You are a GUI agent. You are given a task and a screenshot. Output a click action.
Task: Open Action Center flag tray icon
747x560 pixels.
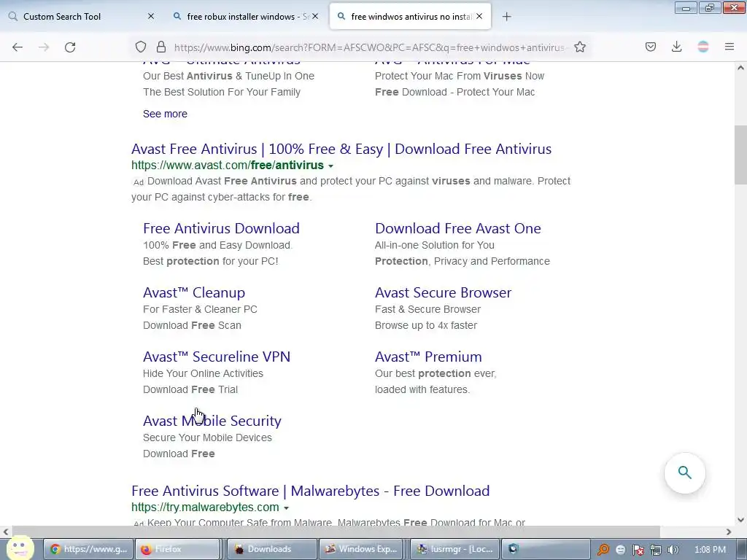pos(638,550)
